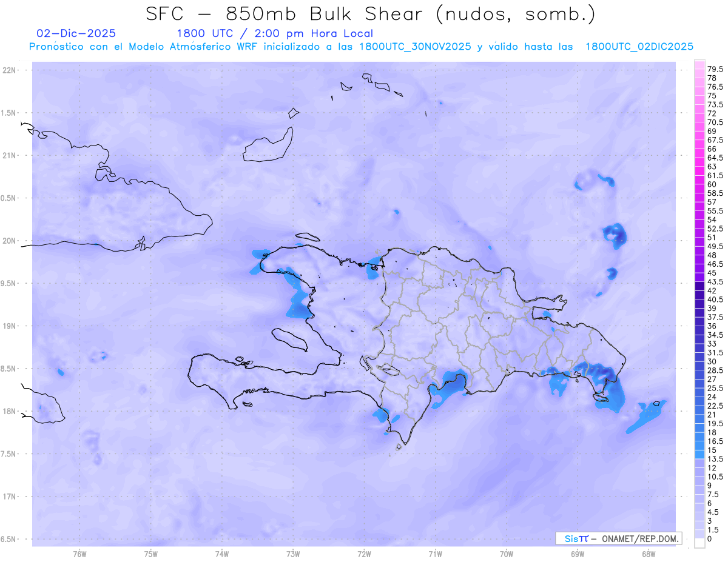Click legend value "25.5"
The width and height of the screenshot is (728, 562).
click(x=715, y=388)
